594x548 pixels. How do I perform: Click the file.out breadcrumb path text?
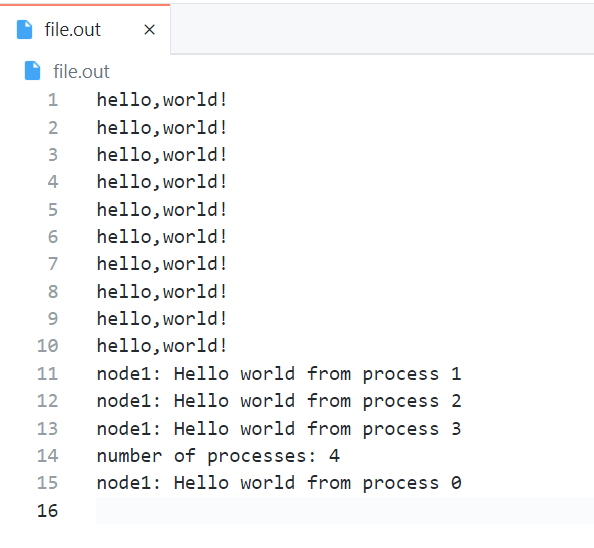coord(81,71)
